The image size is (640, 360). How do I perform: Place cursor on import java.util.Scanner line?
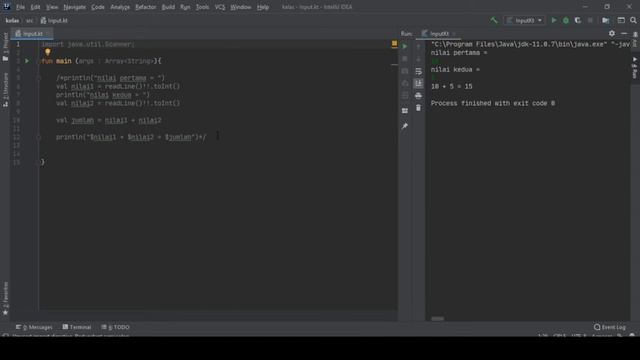(x=87, y=44)
